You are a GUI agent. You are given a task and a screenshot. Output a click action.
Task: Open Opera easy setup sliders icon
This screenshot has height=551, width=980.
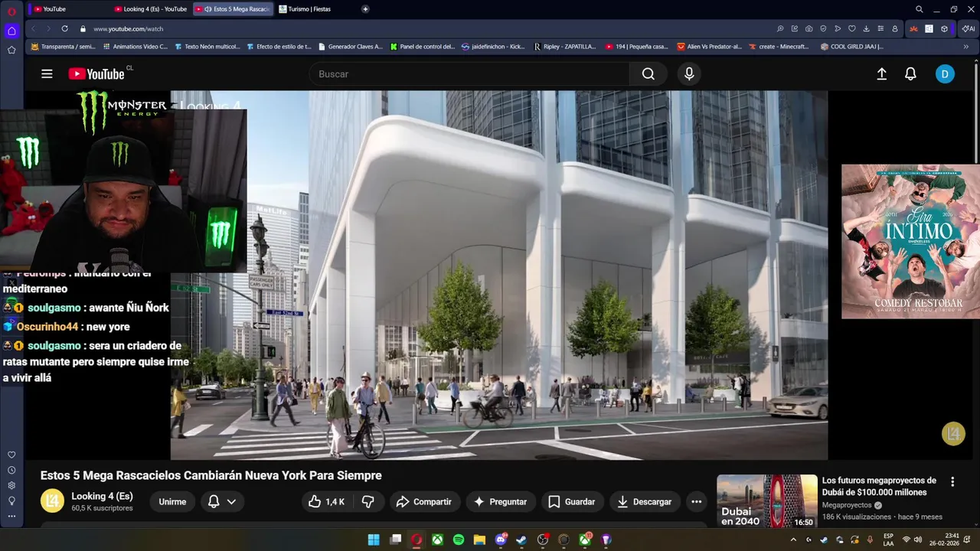[x=880, y=28]
